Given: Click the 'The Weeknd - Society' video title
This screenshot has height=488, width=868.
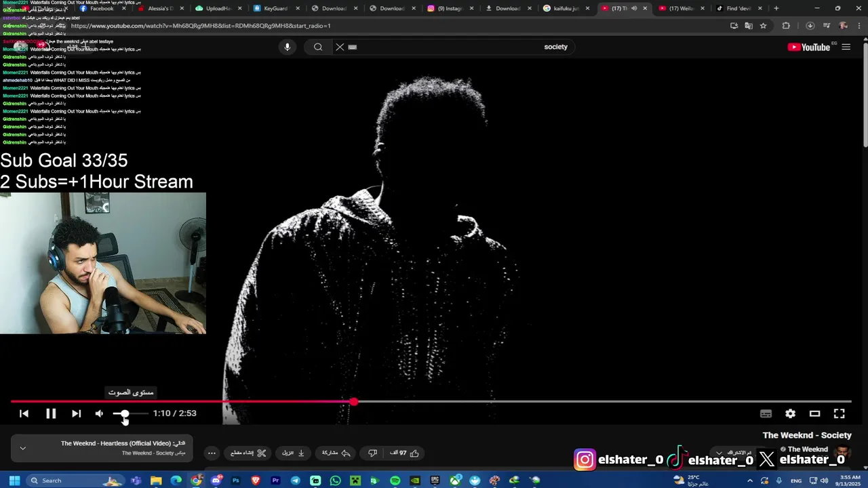Looking at the screenshot, I should pos(807,435).
